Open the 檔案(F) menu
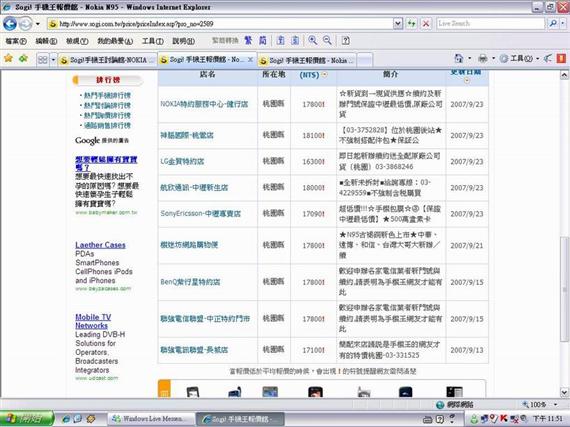 pyautogui.click(x=16, y=41)
